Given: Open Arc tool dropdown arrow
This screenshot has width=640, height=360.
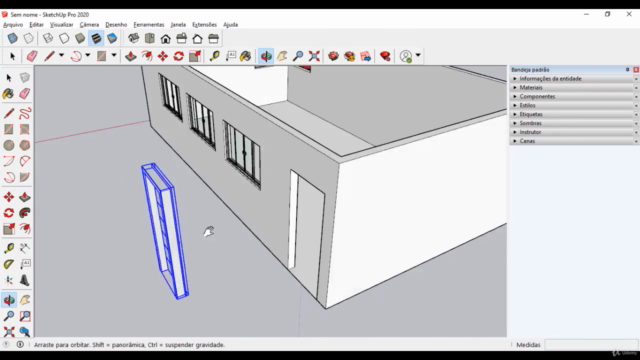Looking at the screenshot, I should pos(87,55).
